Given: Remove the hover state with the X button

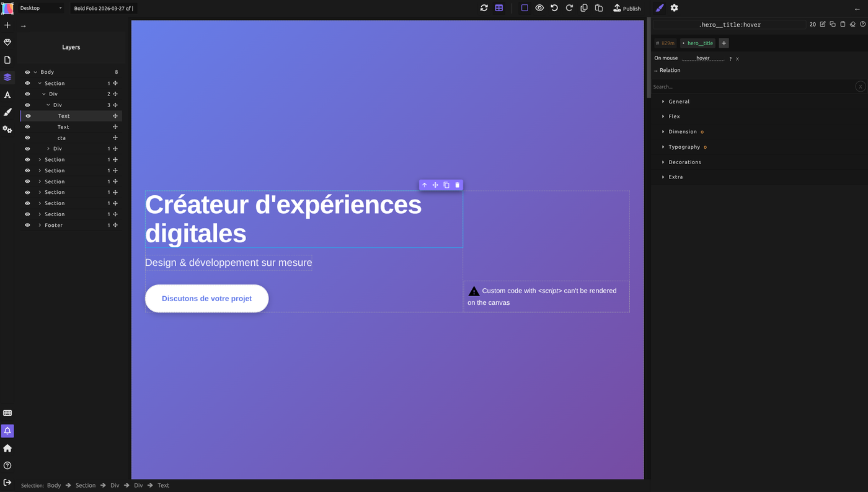Looking at the screenshot, I should point(737,58).
